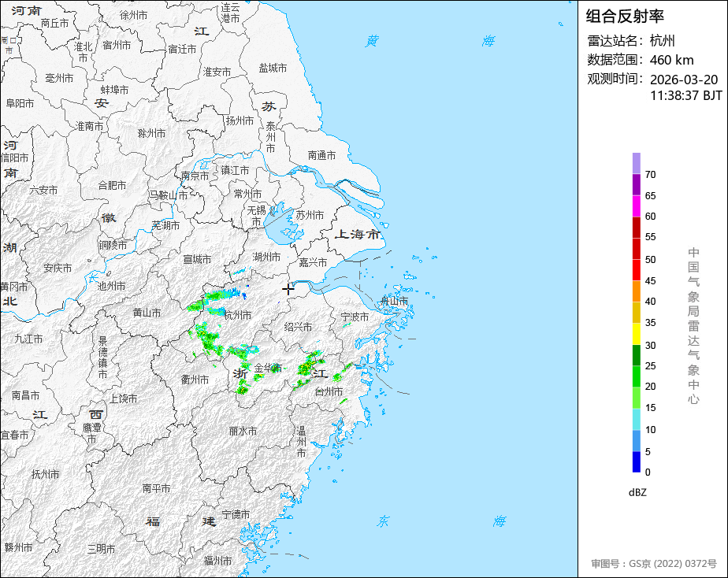Click the 黄海 sea label 黄 character
The height and width of the screenshot is (578, 728).
point(372,41)
